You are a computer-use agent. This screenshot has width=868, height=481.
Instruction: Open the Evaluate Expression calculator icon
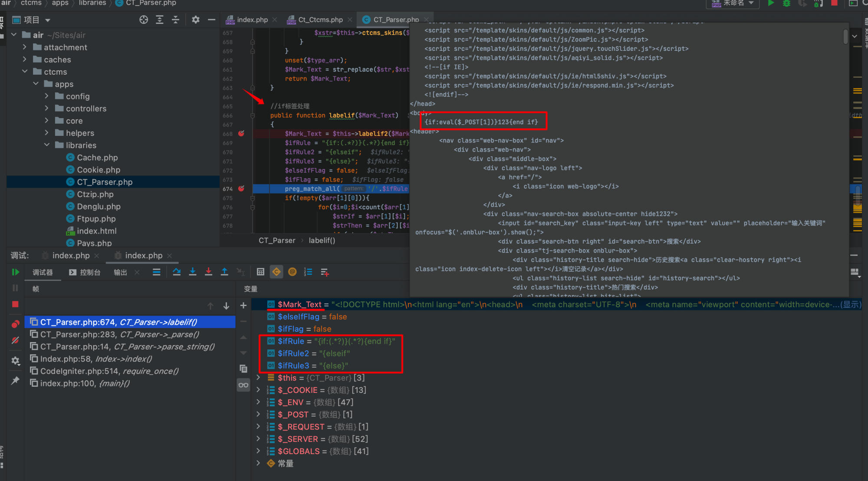260,272
